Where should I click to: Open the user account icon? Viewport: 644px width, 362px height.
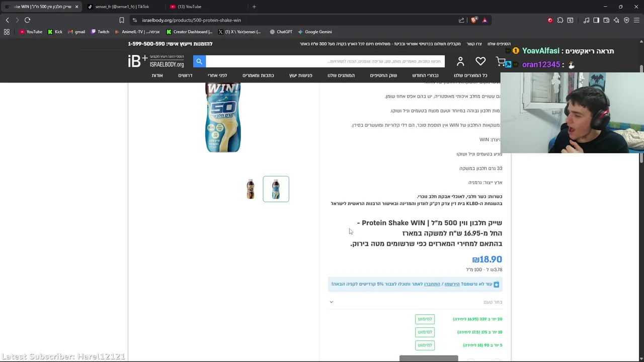(x=460, y=61)
